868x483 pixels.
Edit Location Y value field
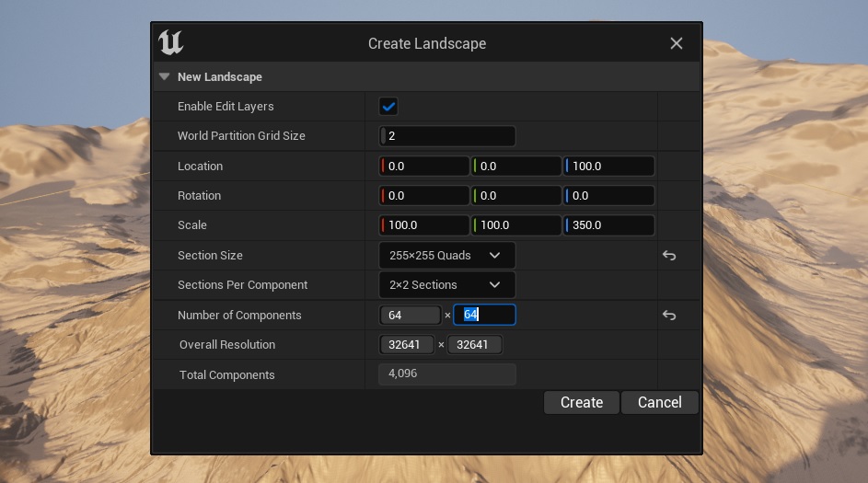pos(516,166)
